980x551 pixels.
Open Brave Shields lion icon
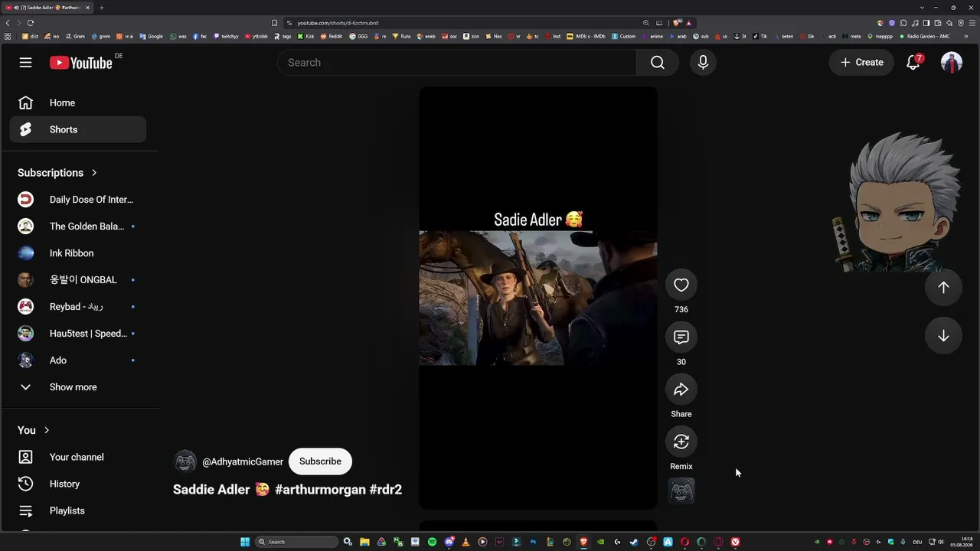[x=677, y=23]
